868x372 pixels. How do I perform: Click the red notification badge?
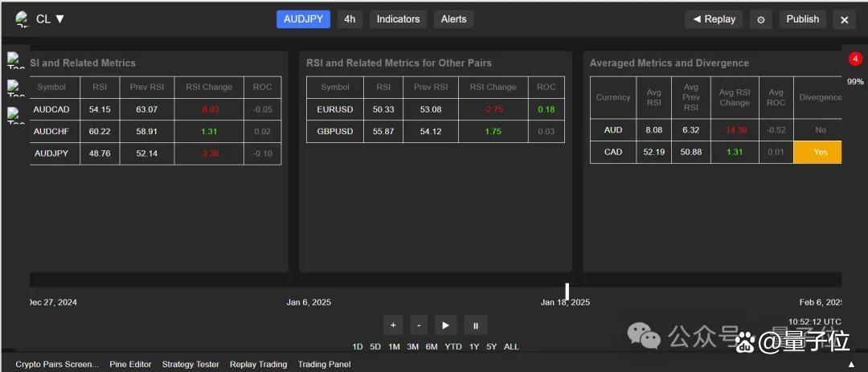point(855,59)
